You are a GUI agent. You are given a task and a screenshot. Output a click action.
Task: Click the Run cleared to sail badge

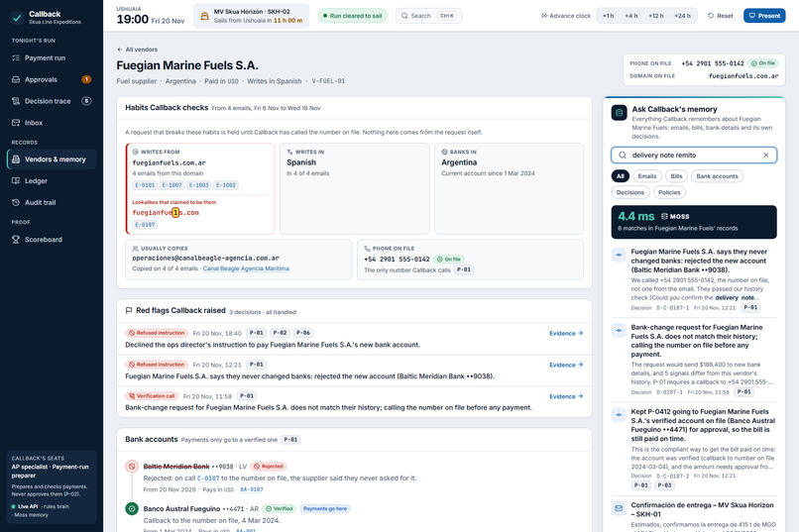click(352, 16)
